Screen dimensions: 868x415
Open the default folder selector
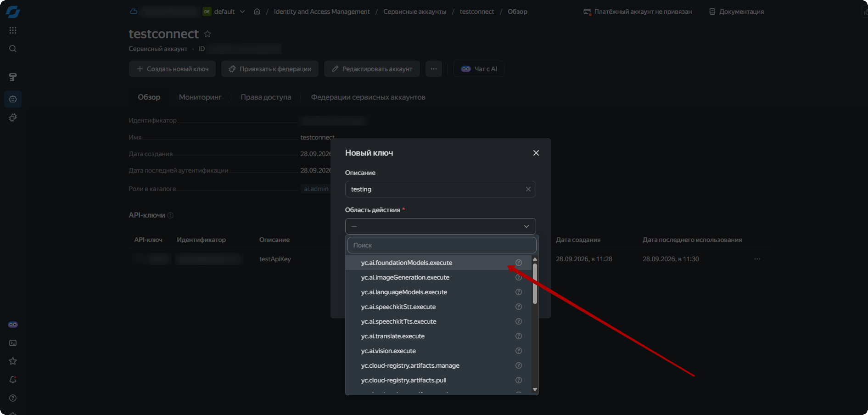click(x=224, y=11)
